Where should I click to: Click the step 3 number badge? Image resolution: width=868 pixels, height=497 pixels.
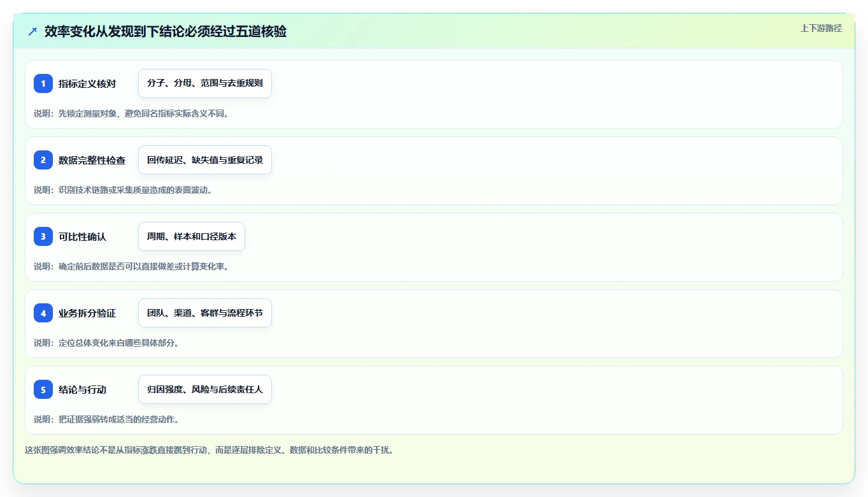(x=43, y=236)
